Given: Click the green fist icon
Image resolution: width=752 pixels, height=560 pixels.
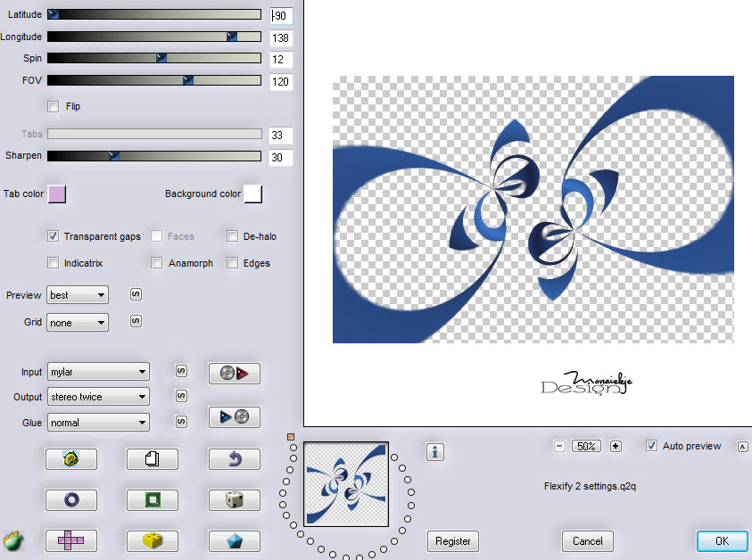Looking at the screenshot, I should click(x=13, y=540).
